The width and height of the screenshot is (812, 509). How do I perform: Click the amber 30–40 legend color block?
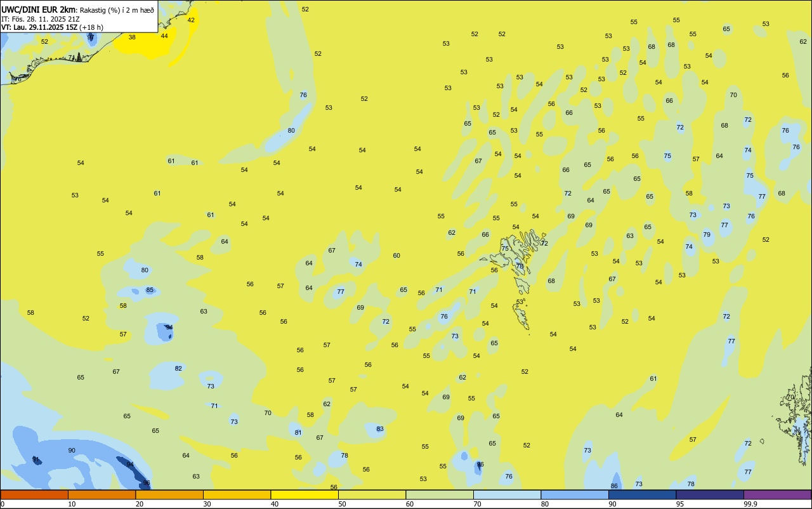pyautogui.click(x=237, y=494)
